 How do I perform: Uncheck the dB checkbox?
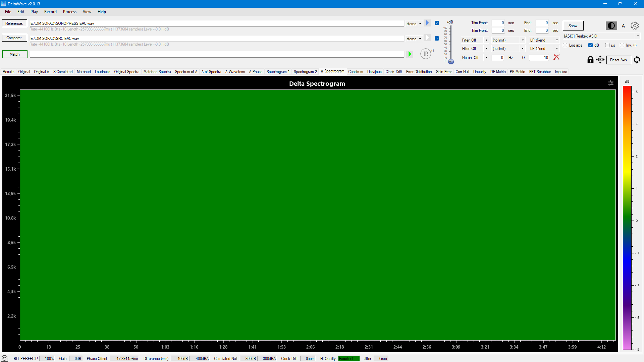click(x=591, y=45)
